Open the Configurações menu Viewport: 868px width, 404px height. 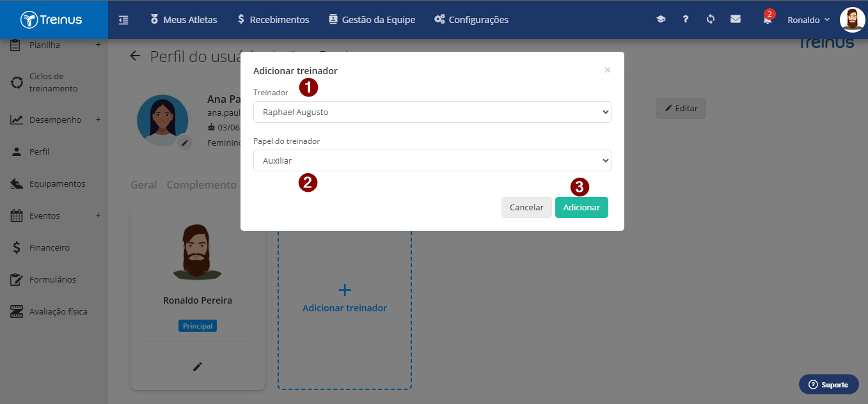pyautogui.click(x=471, y=20)
